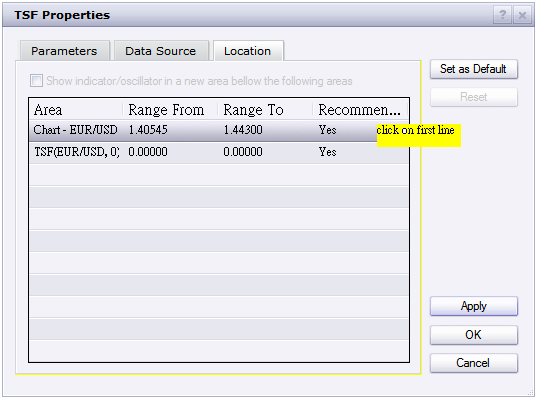The height and width of the screenshot is (399, 537).
Task: Sort by the Range From column header
Action: tap(170, 110)
